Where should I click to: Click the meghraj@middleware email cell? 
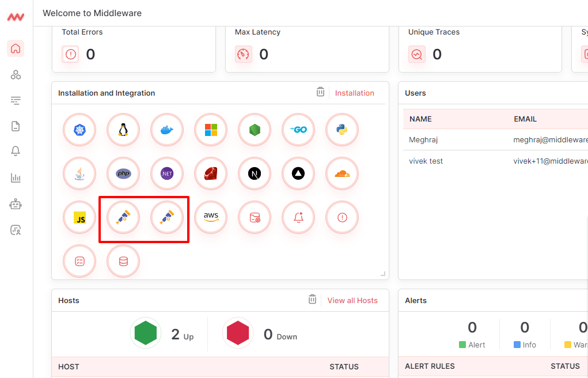pos(551,140)
